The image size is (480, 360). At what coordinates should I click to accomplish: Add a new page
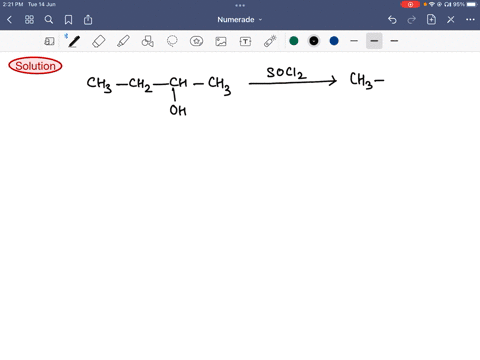(x=431, y=20)
